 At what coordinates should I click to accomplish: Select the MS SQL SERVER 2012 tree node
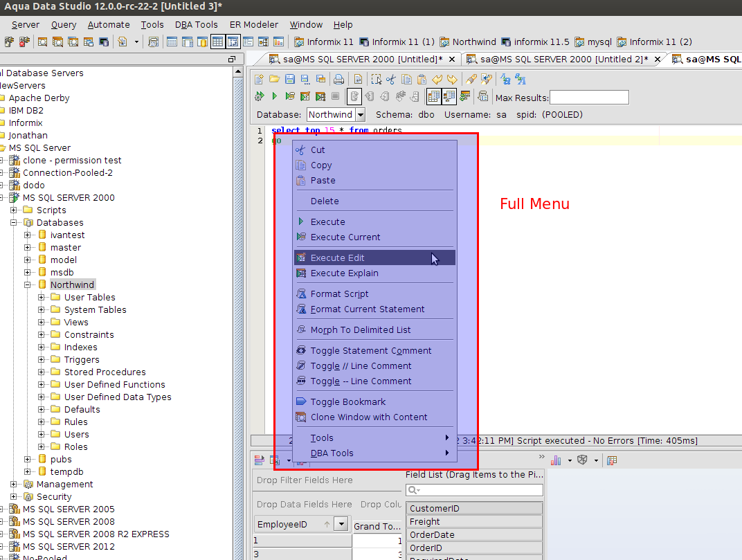69,546
